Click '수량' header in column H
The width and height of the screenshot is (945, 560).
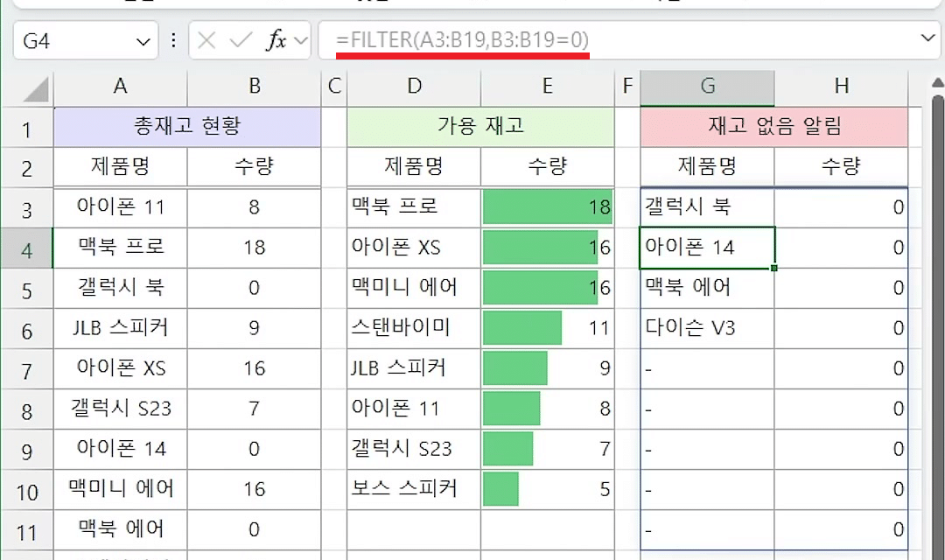842,166
